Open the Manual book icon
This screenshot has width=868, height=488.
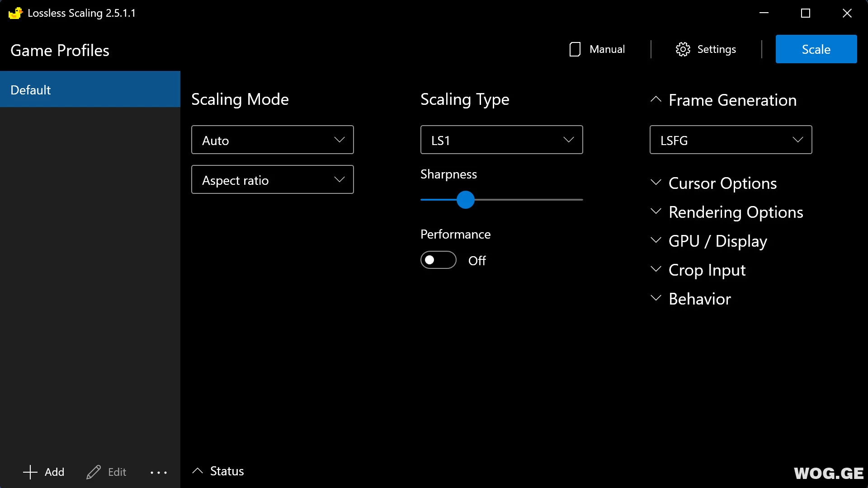pos(575,49)
